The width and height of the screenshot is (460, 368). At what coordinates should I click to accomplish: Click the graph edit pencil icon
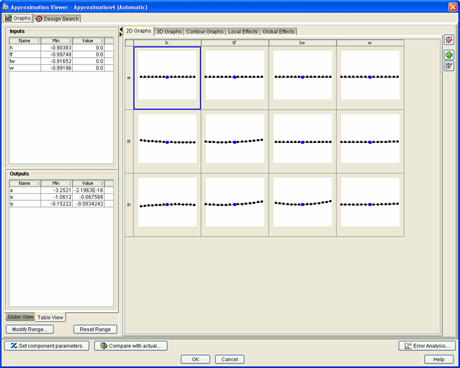tap(449, 66)
